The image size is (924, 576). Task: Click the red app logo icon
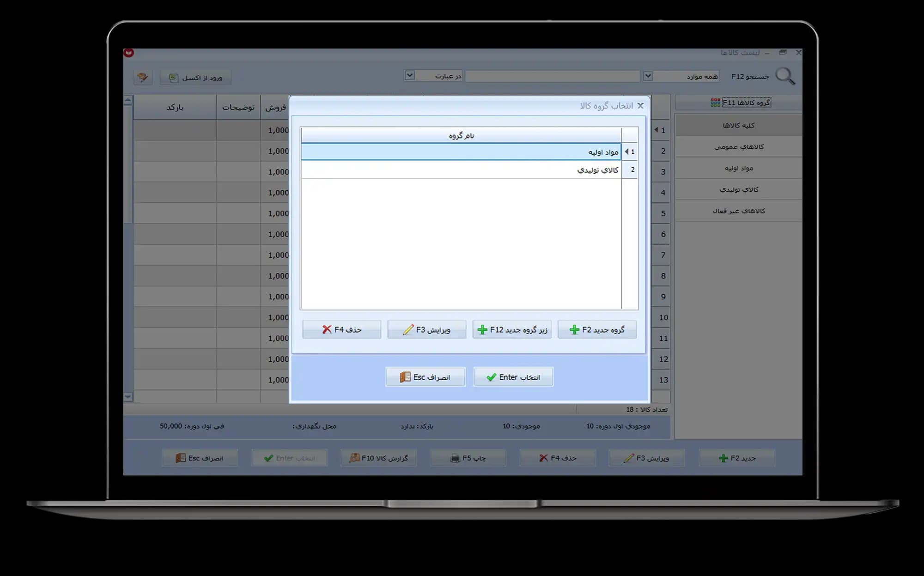click(129, 53)
